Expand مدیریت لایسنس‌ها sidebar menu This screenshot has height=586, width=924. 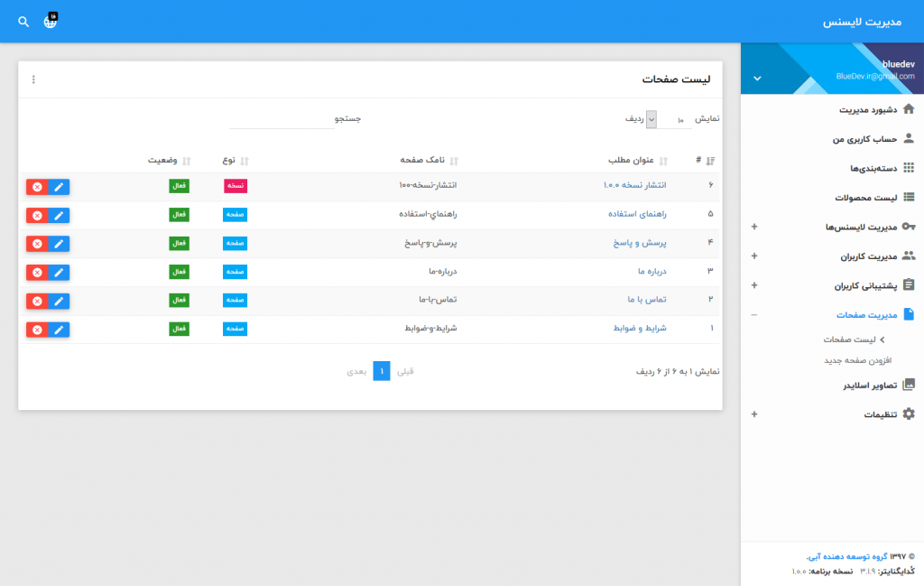point(754,227)
